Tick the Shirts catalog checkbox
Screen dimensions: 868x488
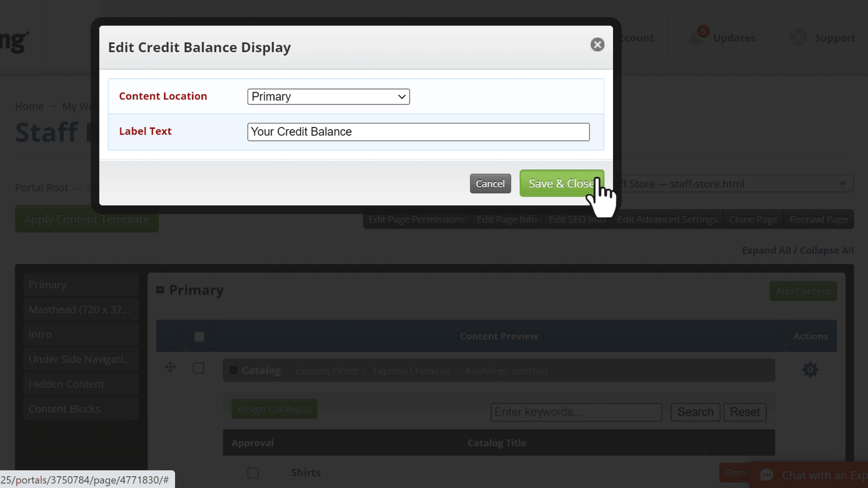click(x=253, y=473)
